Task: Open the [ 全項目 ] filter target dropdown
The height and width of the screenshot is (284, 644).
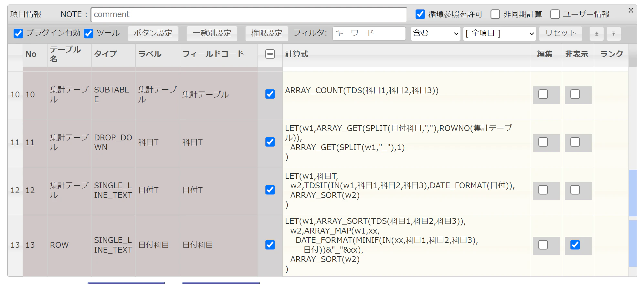Action: click(500, 33)
